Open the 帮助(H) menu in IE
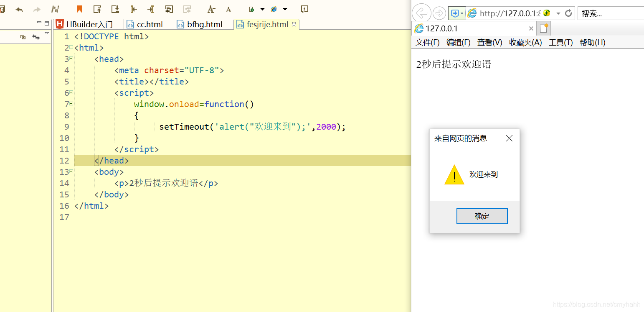Screen dimensions: 644x312 (x=592, y=42)
